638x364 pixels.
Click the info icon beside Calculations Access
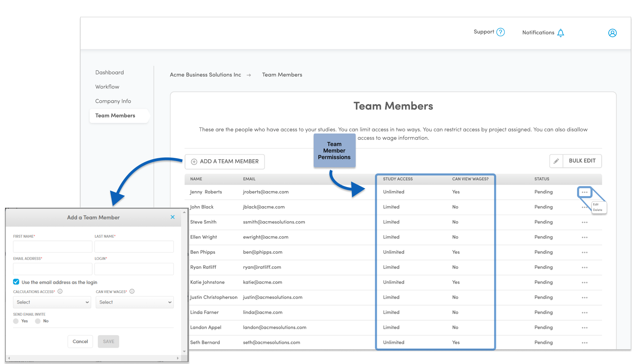click(x=60, y=291)
